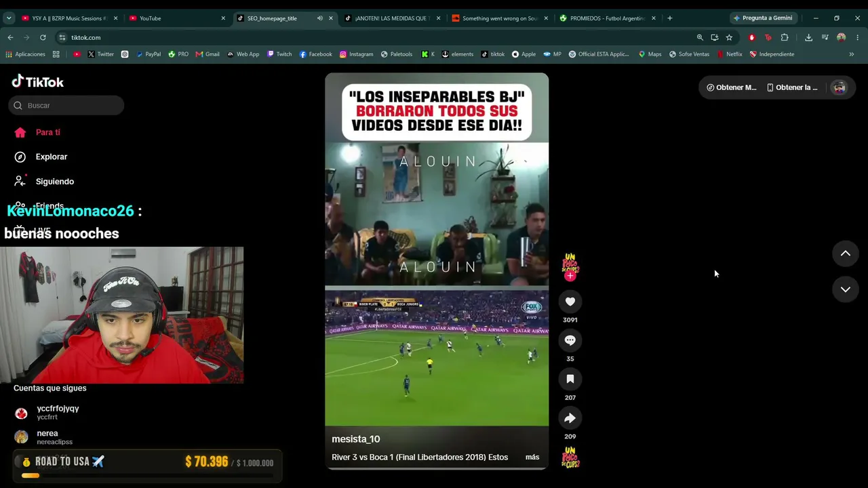The width and height of the screenshot is (868, 488).
Task: Open the nerea followed account
Action: pos(44,437)
